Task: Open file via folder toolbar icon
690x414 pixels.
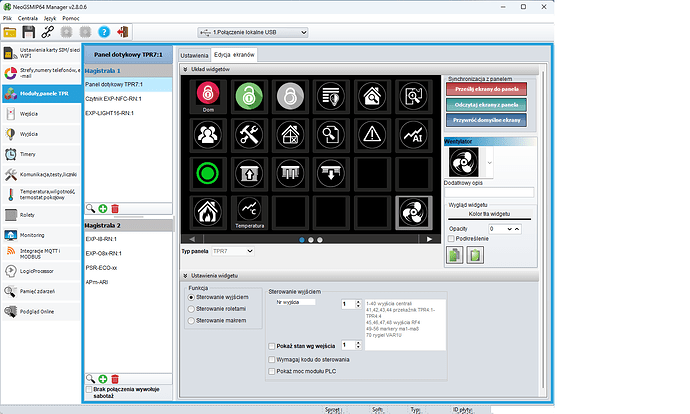Action: 10,32
